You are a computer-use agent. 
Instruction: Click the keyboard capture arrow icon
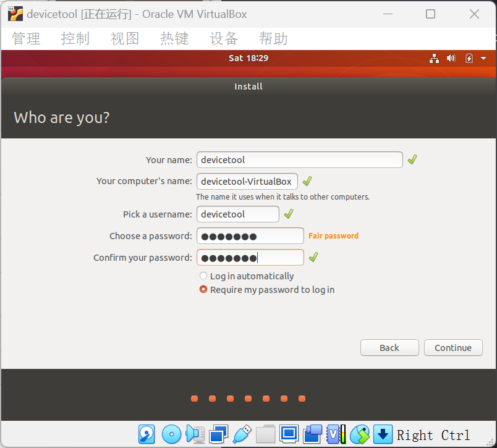click(383, 434)
